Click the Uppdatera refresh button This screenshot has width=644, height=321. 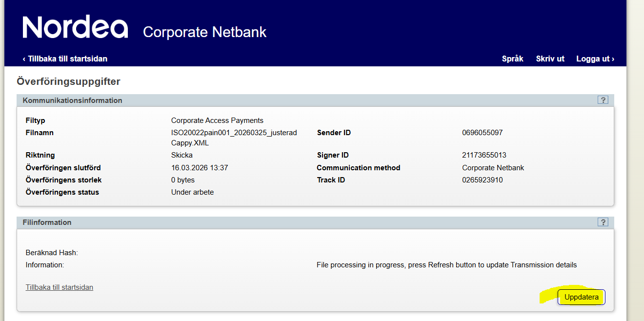click(x=581, y=297)
